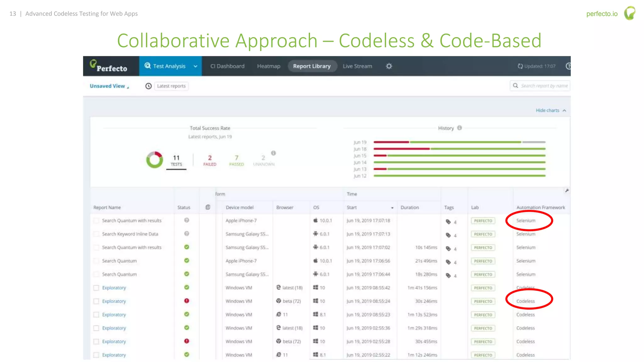
Task: Sort by Duration column header
Action: [409, 208]
